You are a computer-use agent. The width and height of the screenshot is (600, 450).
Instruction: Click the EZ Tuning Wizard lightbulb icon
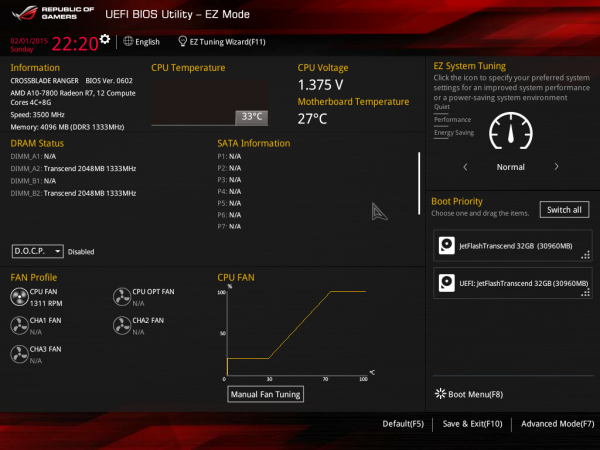pyautogui.click(x=183, y=41)
